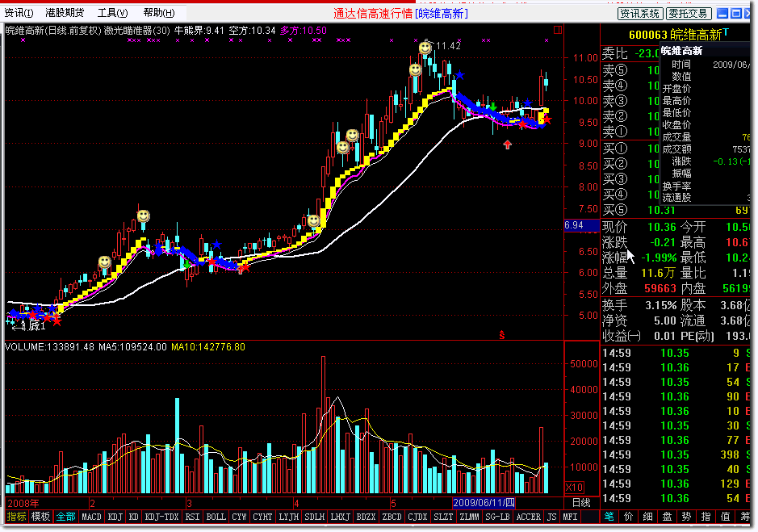Click the 牛熊界:9.41 indicator label

coord(199,31)
